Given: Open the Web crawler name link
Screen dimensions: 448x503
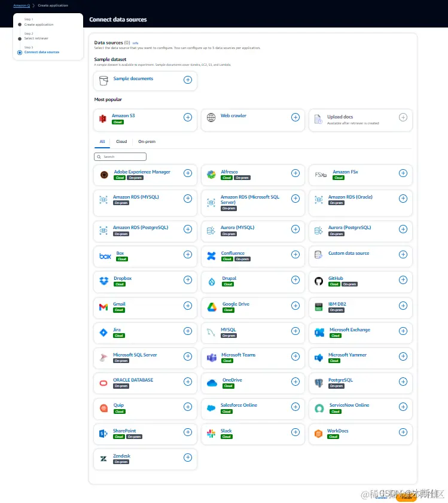Looking at the screenshot, I should (233, 115).
